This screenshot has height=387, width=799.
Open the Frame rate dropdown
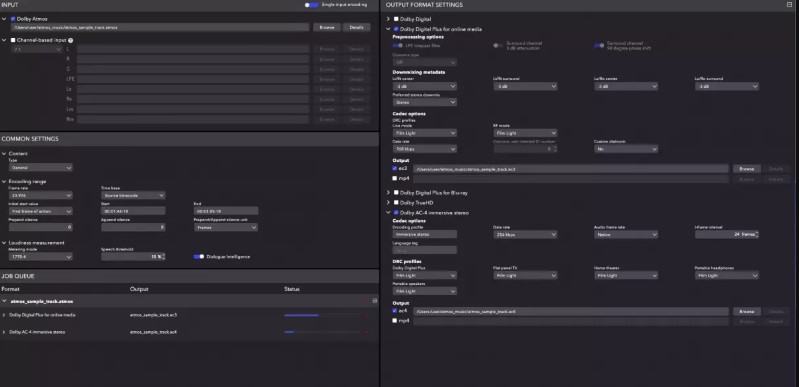point(40,195)
